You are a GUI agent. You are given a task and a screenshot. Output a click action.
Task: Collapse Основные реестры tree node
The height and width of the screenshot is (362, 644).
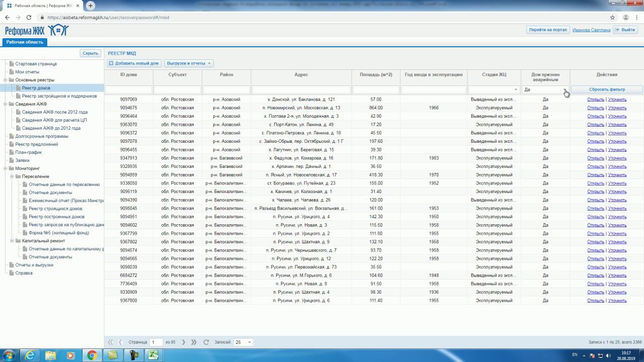[6, 80]
